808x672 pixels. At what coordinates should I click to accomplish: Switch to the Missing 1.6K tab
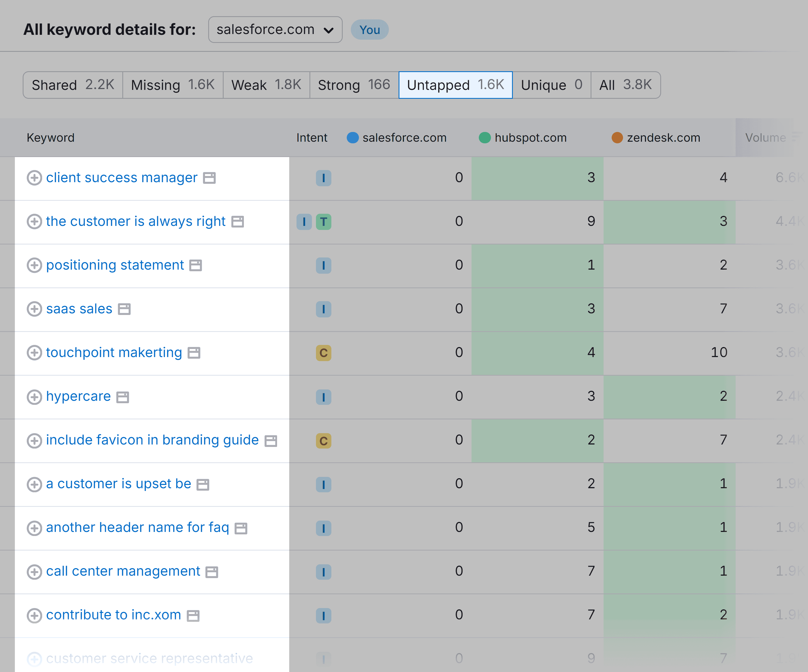pos(173,85)
